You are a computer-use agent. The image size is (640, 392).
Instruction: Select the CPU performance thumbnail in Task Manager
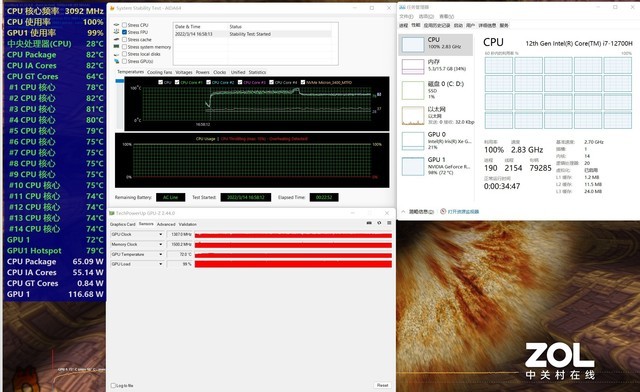[x=413, y=45]
